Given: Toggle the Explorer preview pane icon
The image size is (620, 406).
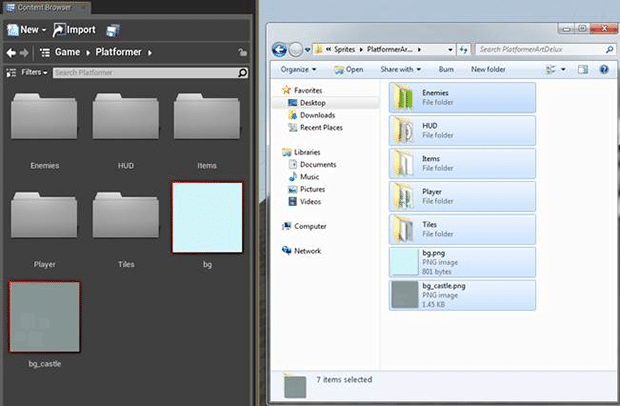Looking at the screenshot, I should [584, 70].
